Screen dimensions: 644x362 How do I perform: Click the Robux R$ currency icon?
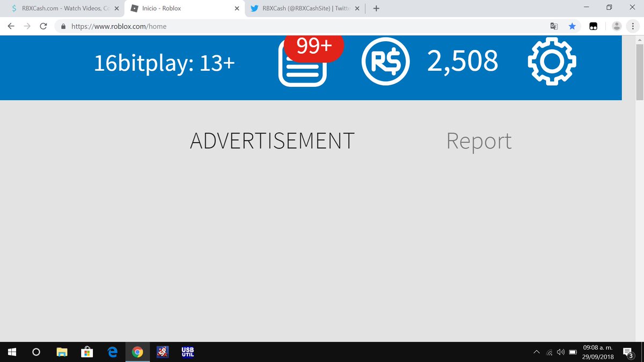click(x=386, y=61)
